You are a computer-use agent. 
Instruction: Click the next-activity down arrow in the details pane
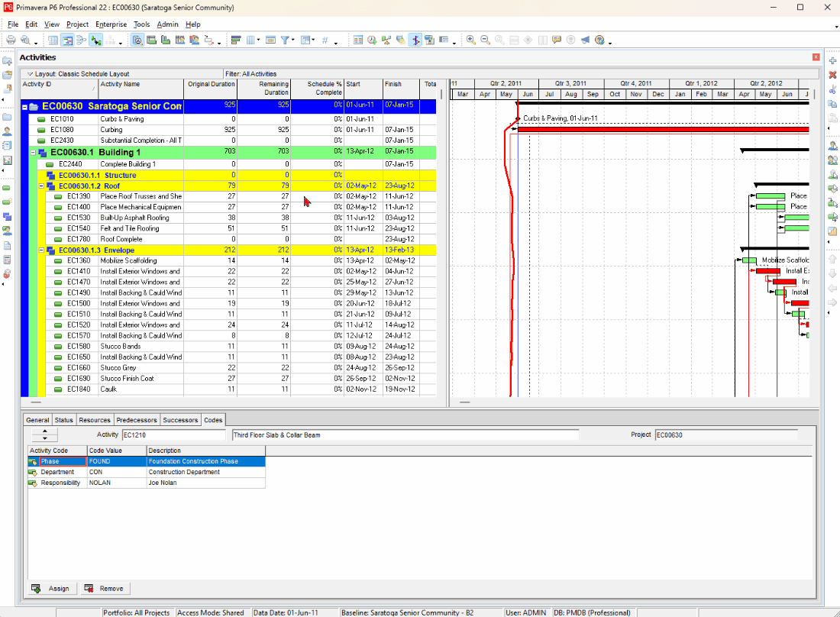[x=44, y=438]
